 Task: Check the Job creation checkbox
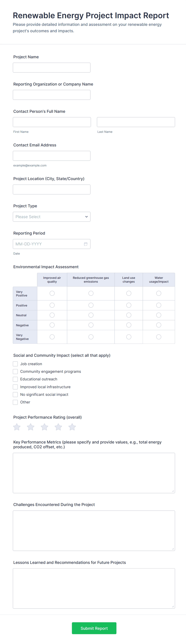point(15,364)
